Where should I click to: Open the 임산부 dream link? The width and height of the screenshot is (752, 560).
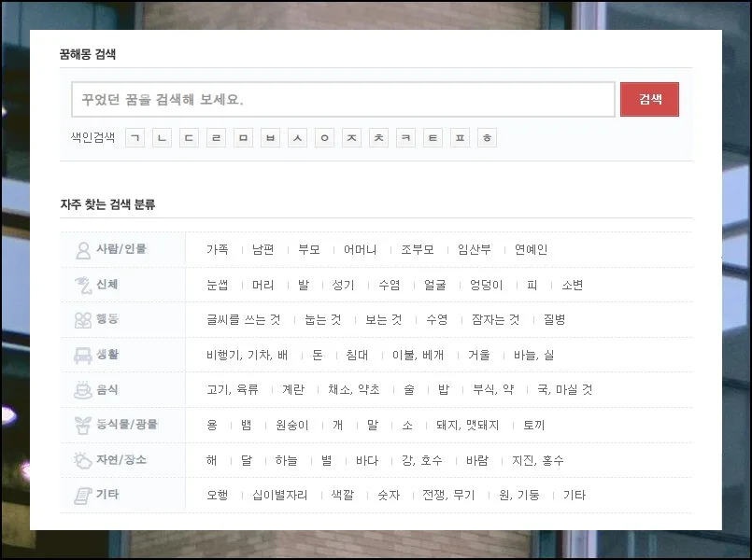point(475,250)
